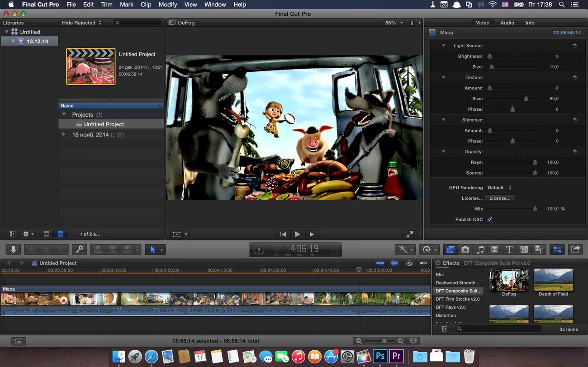
Task: Open Photoshop from the Dock
Action: pyautogui.click(x=380, y=356)
